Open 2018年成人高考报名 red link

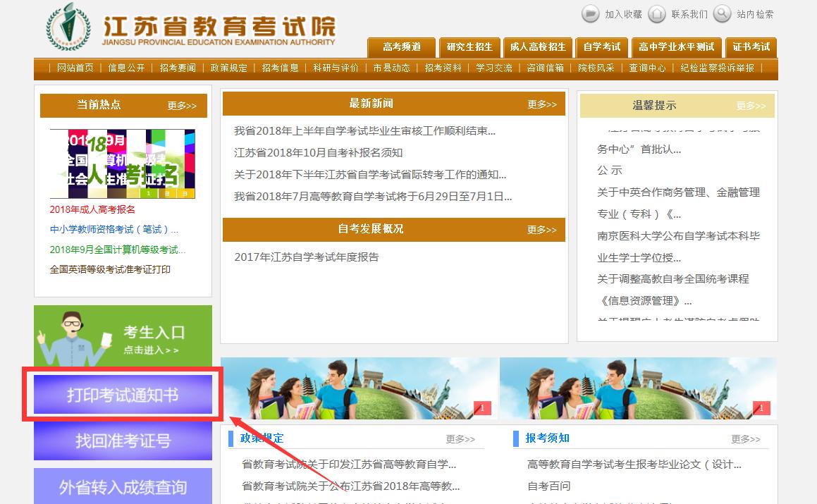[92, 209]
